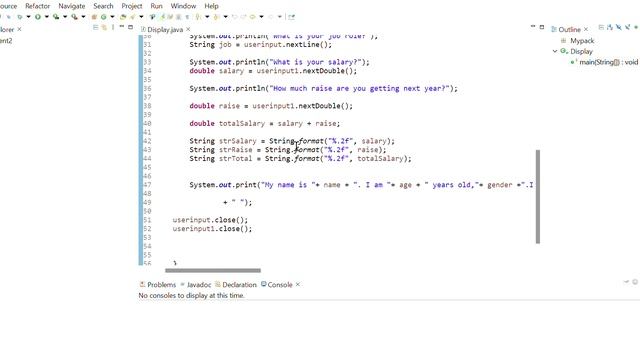This screenshot has width=640, height=360.
Task: Toggle Hide Non-Public Members green dot icon
Action: pos(636,27)
